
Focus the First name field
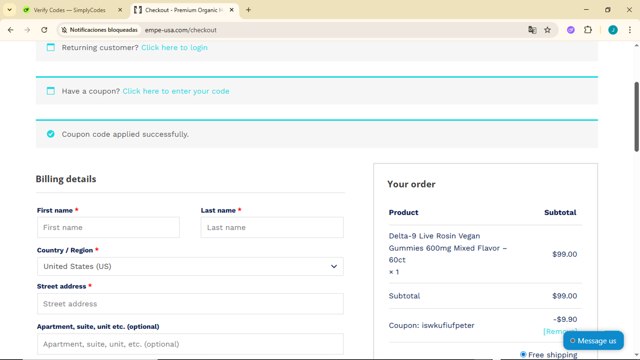tap(108, 227)
